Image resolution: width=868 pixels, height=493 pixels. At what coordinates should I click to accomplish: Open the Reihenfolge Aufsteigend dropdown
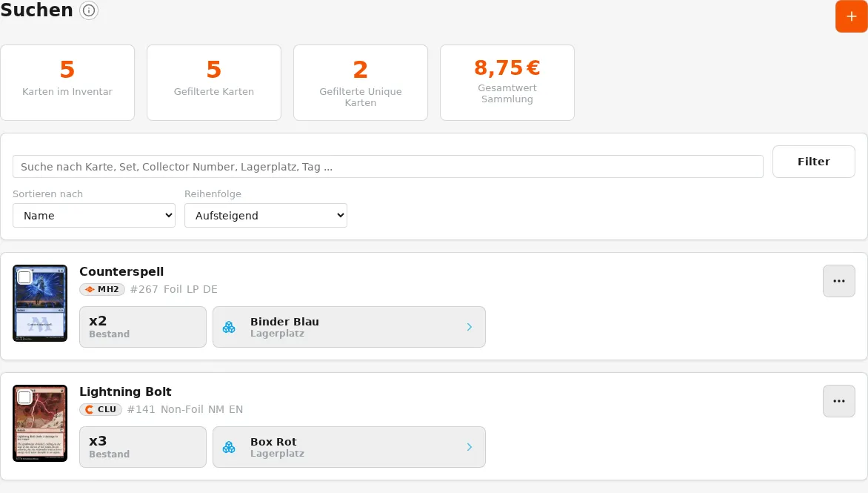[266, 216]
